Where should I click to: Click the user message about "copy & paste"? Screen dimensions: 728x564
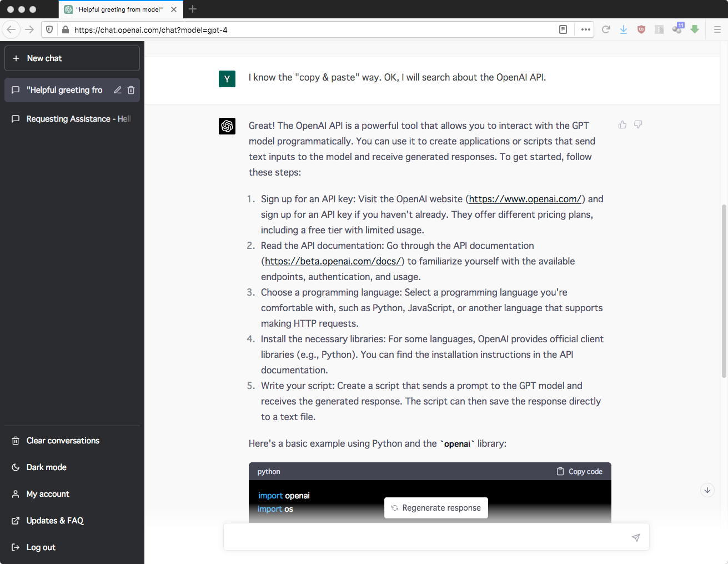[397, 77]
